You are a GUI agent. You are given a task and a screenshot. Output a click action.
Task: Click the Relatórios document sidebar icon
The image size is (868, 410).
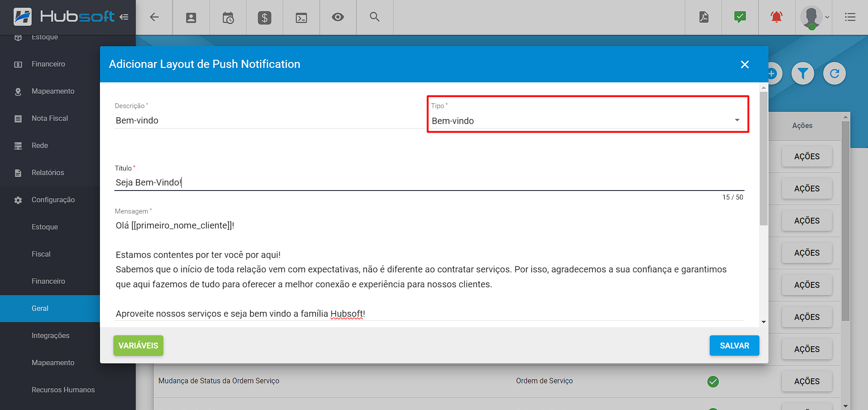18,173
